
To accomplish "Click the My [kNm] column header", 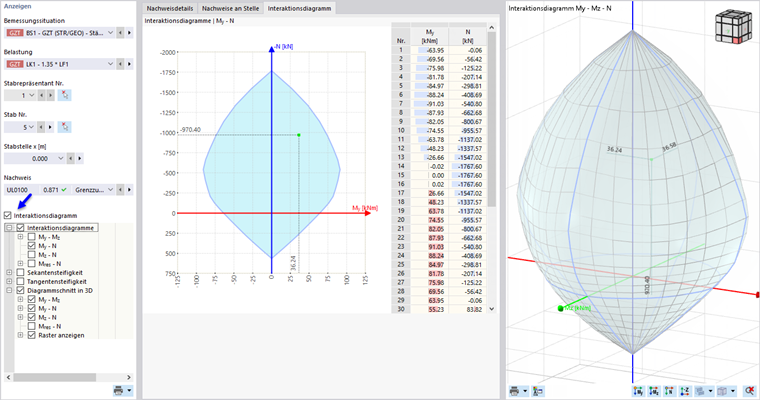I will coord(430,36).
